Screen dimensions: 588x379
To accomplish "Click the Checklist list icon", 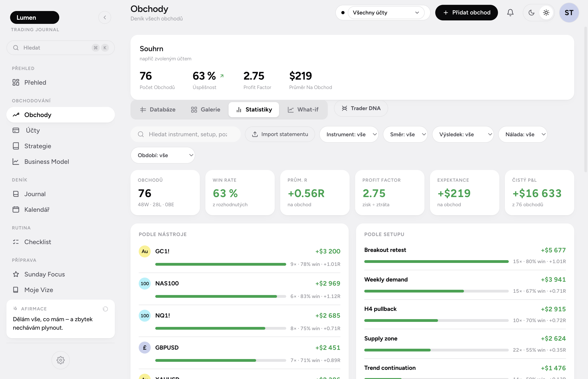I will point(16,242).
